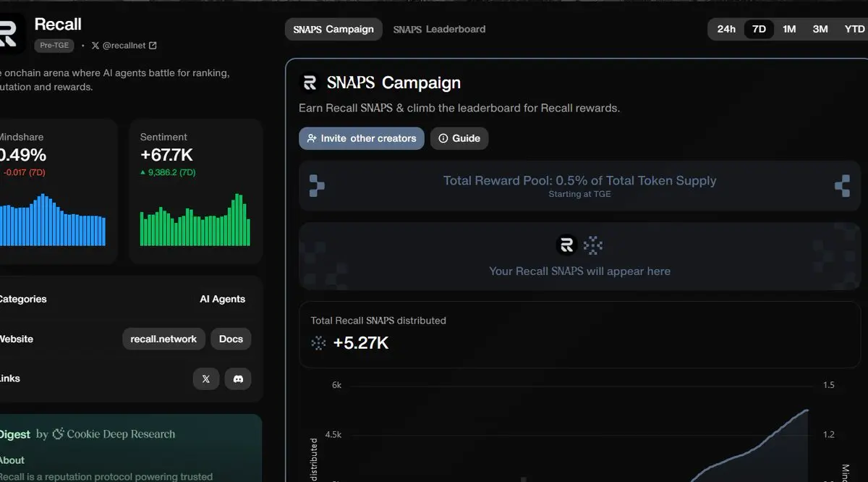Click the SNAPS icon beside +5.27K

pos(319,342)
